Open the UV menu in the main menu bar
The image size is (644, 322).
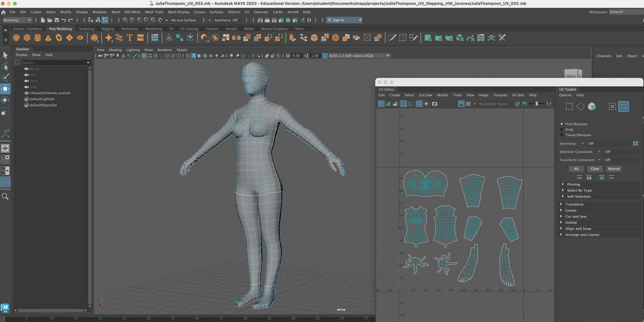tap(247, 12)
